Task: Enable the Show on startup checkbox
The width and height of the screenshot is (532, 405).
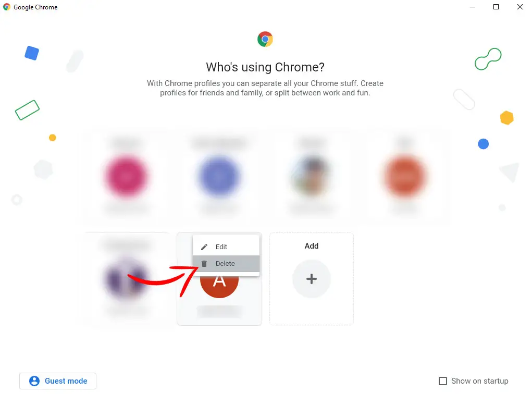Action: pos(443,381)
